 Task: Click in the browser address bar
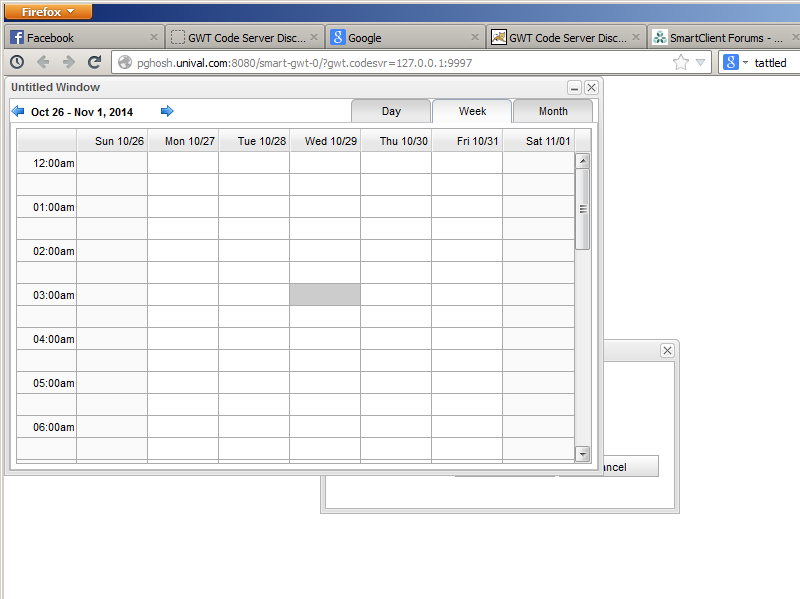(x=400, y=62)
